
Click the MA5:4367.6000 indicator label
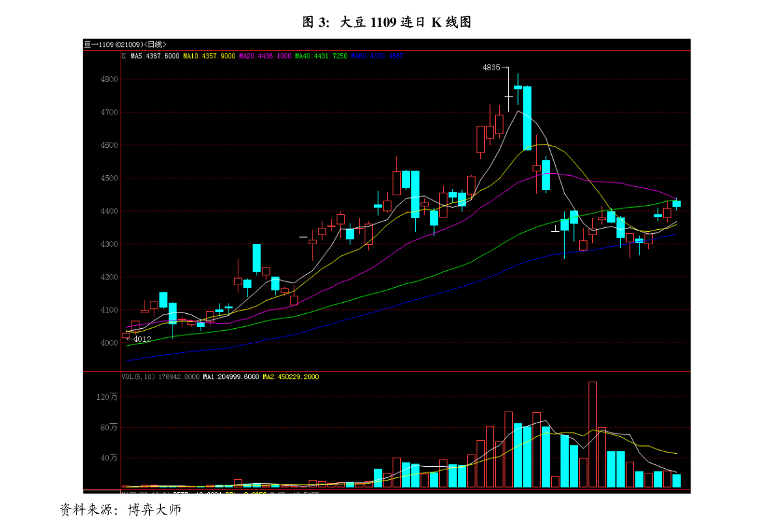pos(155,57)
